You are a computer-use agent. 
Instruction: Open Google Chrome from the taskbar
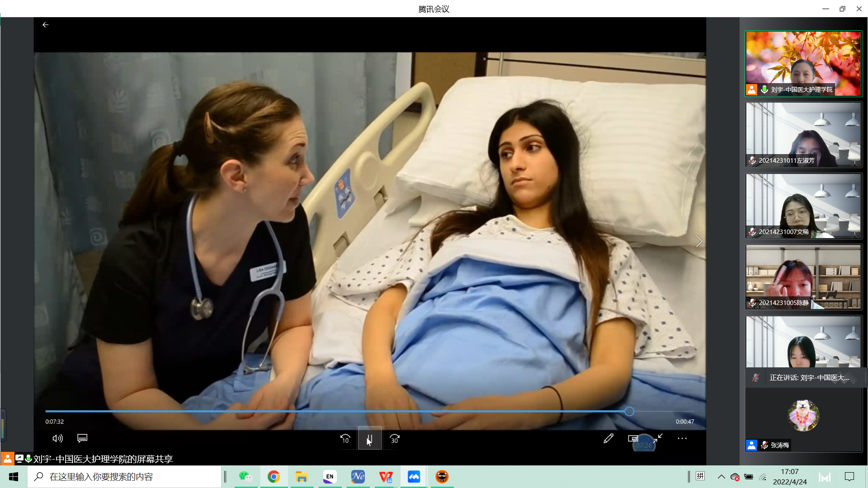tap(274, 477)
